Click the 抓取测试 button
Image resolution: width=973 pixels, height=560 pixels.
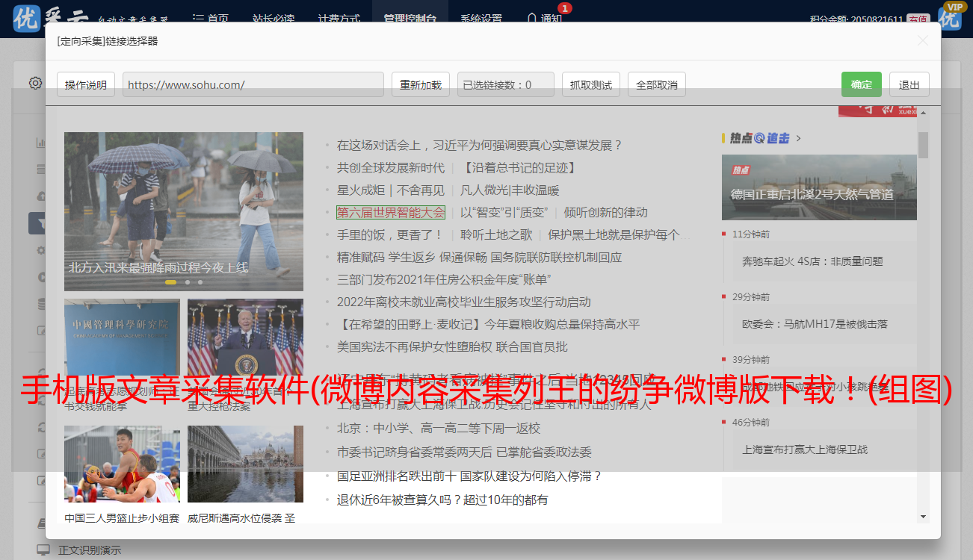pyautogui.click(x=590, y=84)
